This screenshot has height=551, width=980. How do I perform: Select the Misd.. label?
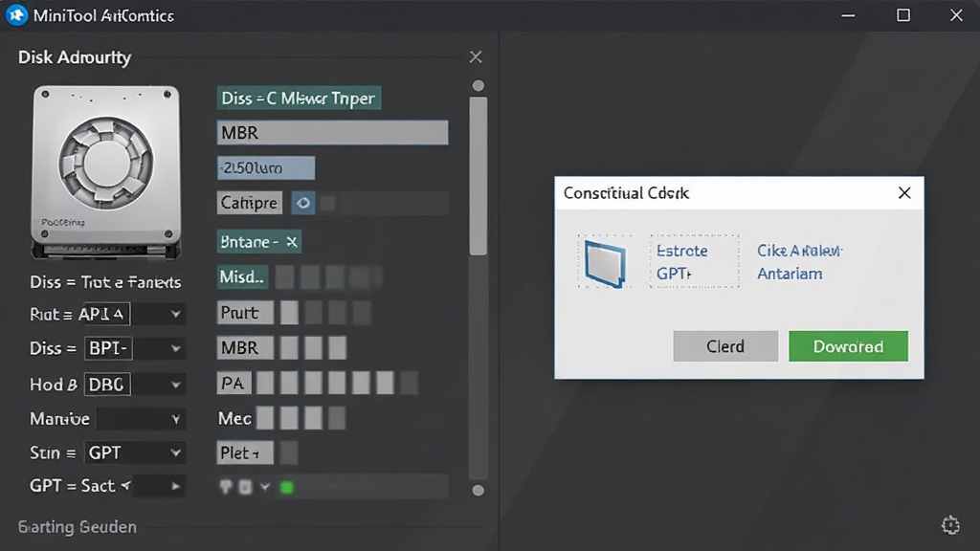click(242, 276)
